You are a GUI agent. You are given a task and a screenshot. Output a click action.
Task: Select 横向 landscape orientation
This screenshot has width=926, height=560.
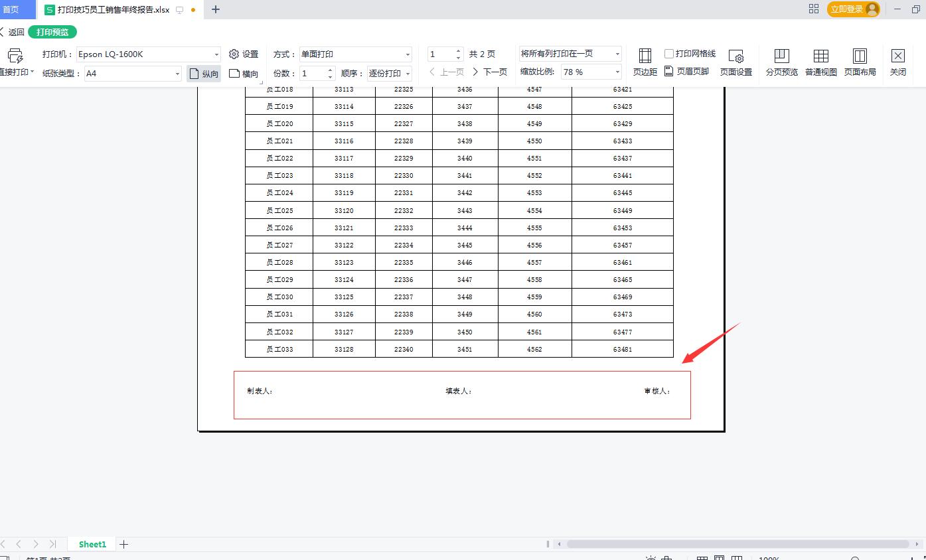(244, 74)
